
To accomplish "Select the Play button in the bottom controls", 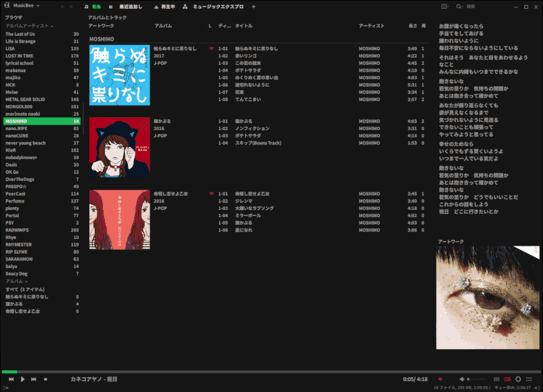I will [22, 379].
